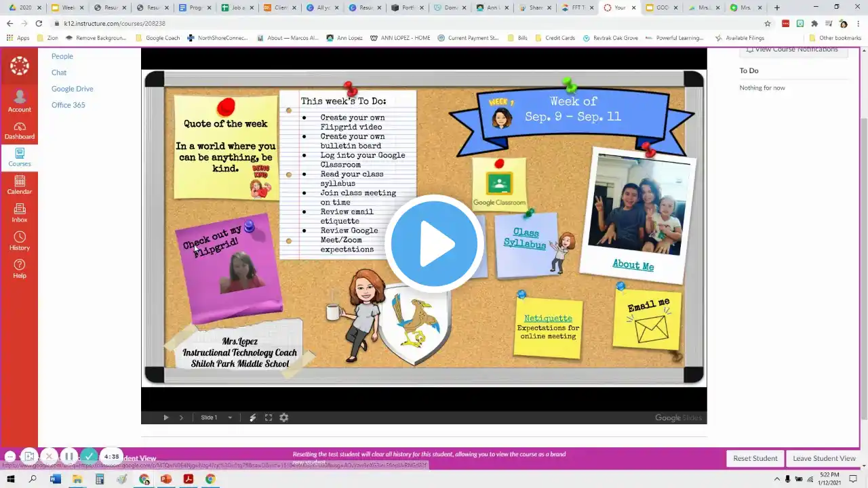Cancel recording with the X button
The height and width of the screenshot is (488, 868).
[49, 457]
